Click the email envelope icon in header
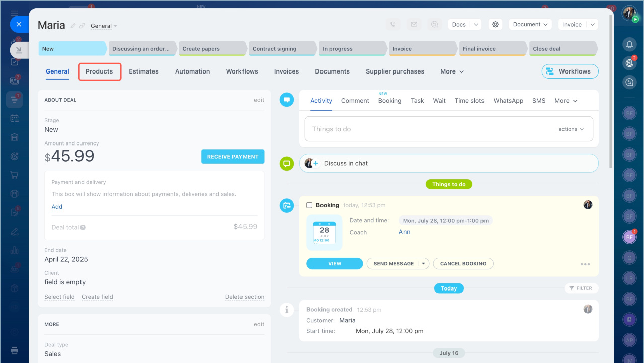 click(414, 24)
